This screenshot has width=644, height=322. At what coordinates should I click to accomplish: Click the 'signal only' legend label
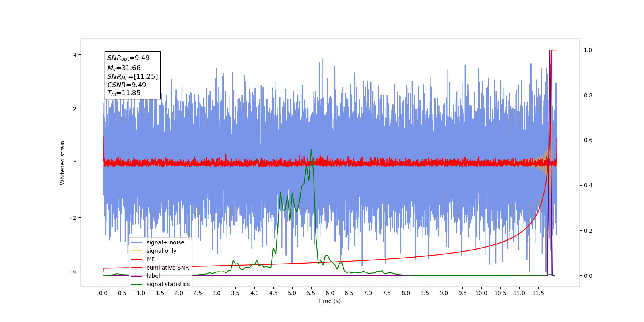pyautogui.click(x=161, y=251)
